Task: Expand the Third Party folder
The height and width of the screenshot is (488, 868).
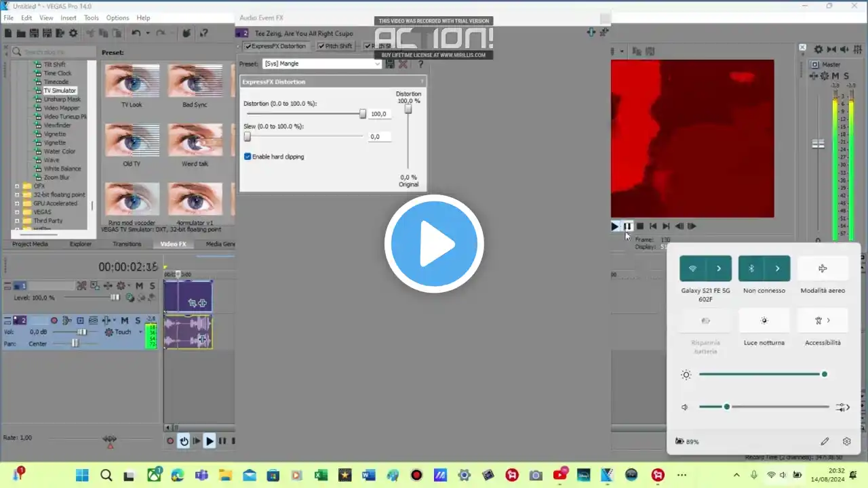Action: (x=17, y=221)
